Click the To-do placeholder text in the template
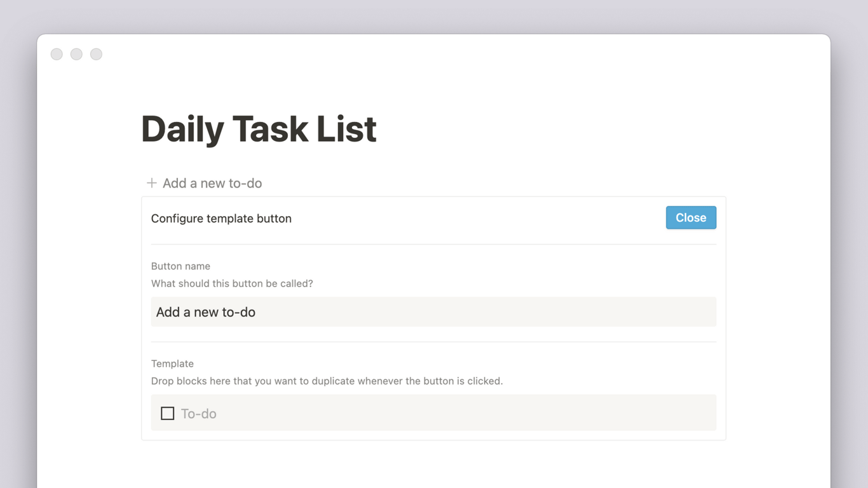 coord(199,414)
